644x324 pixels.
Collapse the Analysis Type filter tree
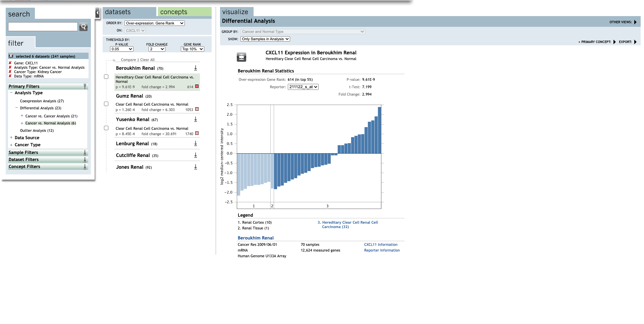pos(11,93)
